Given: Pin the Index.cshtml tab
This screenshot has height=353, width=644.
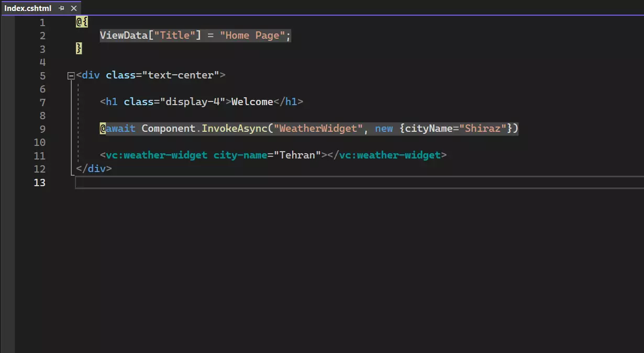Looking at the screenshot, I should pos(61,8).
